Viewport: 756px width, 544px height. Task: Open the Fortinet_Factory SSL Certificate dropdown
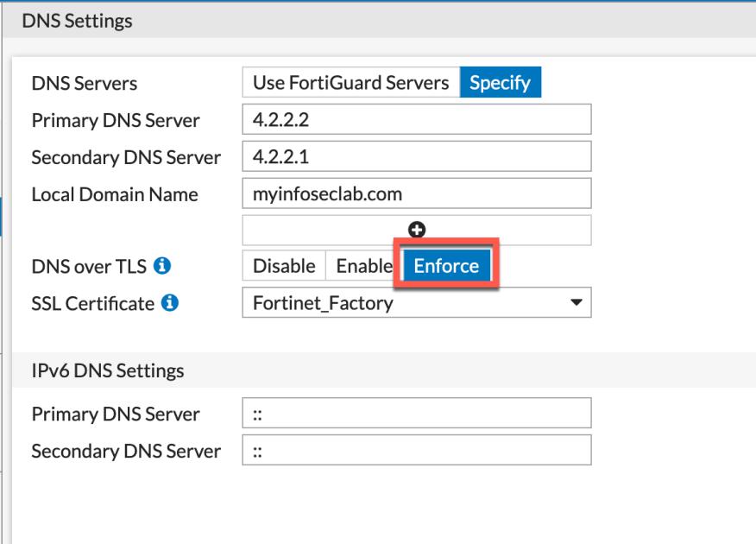pos(417,303)
